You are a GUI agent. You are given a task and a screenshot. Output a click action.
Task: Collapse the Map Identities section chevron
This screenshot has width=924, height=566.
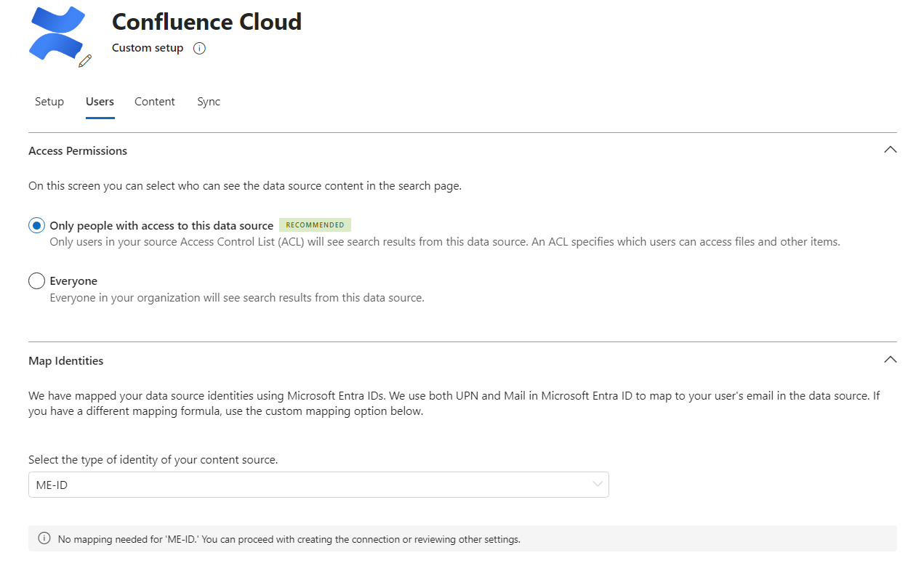pyautogui.click(x=890, y=360)
